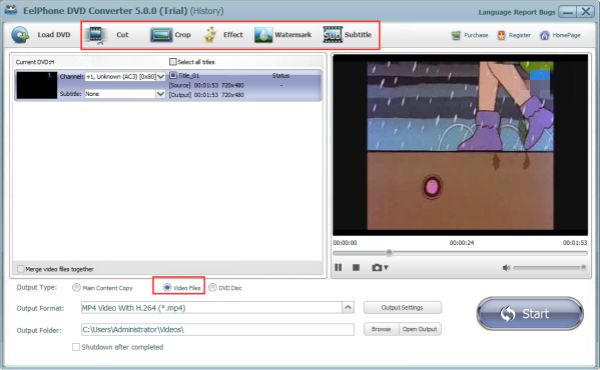Image resolution: width=600 pixels, height=370 pixels.
Task: Pause the video preview
Action: tap(338, 267)
